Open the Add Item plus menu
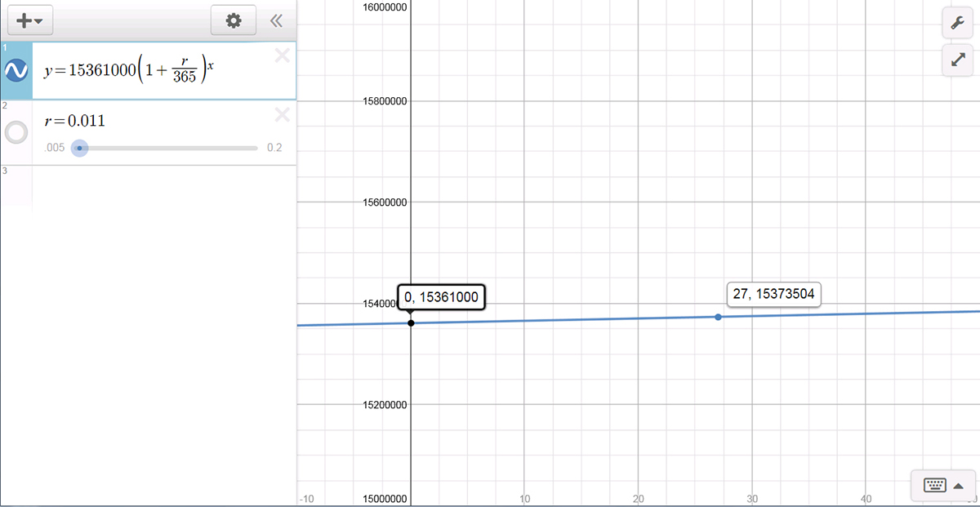 pos(29,21)
